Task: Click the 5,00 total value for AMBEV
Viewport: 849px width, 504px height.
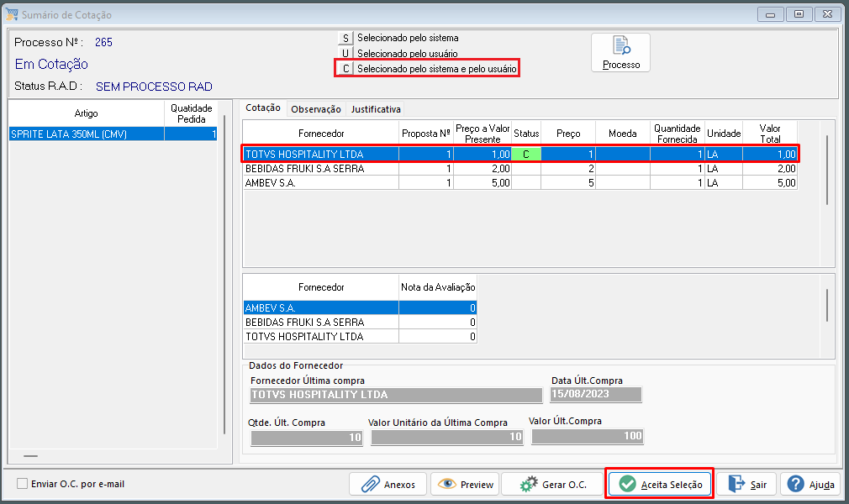Action: [x=769, y=183]
